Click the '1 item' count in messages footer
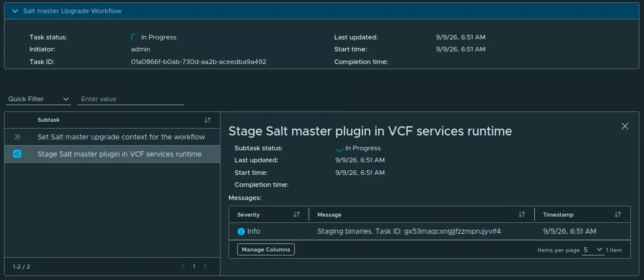This screenshot has height=280, width=644. 614,250
